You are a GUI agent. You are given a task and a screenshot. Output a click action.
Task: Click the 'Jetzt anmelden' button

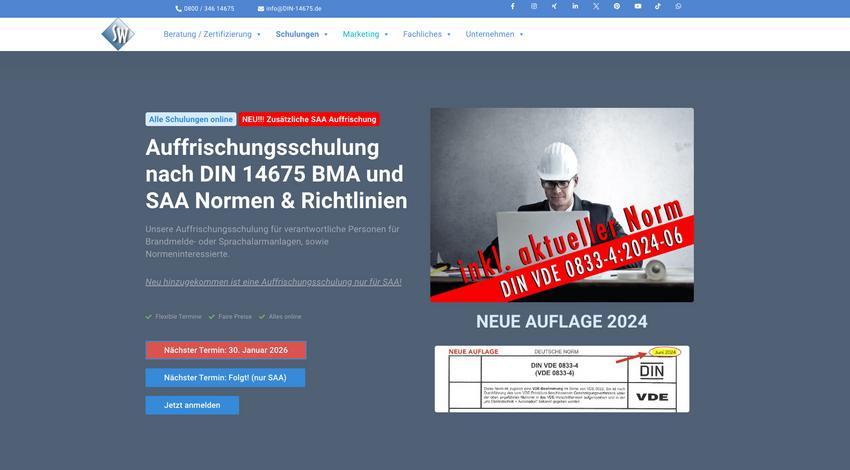(x=192, y=405)
